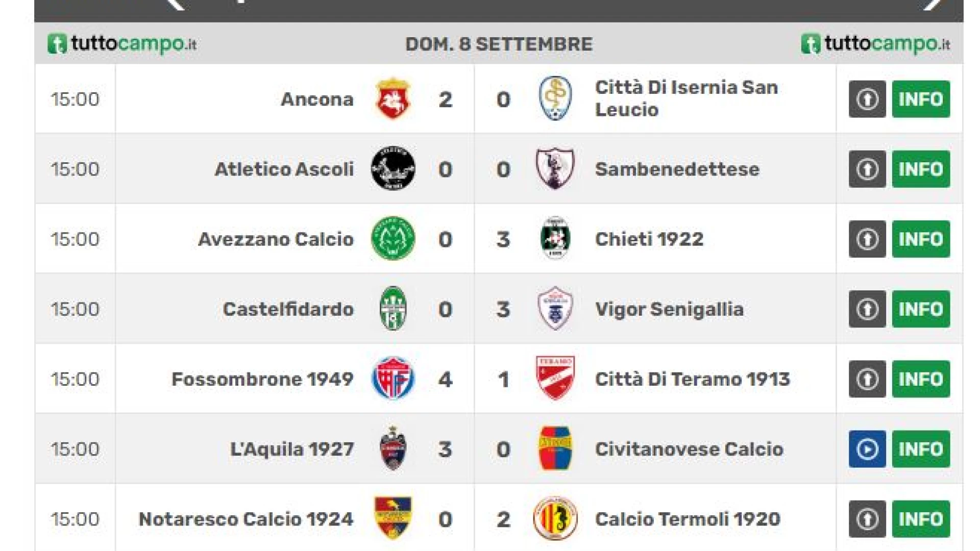Play the L'Aquila vs Civitanovese video
Screen dimensions: 980x551
(x=867, y=449)
